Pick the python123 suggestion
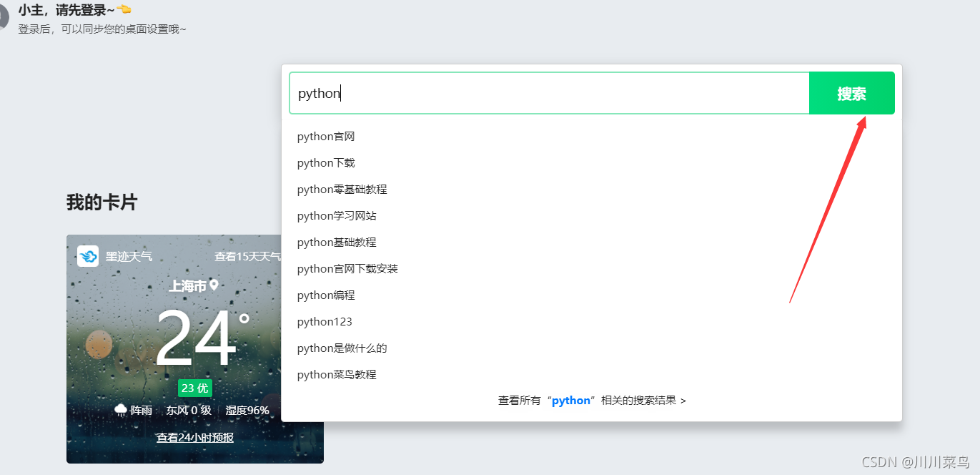Viewport: 980px width, 475px height. pyautogui.click(x=592, y=322)
